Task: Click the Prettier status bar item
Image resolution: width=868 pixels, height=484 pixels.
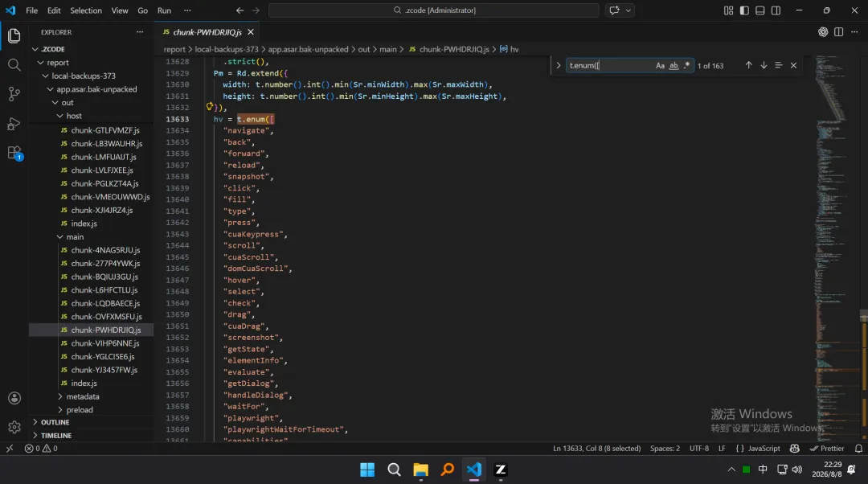Action: (x=827, y=449)
